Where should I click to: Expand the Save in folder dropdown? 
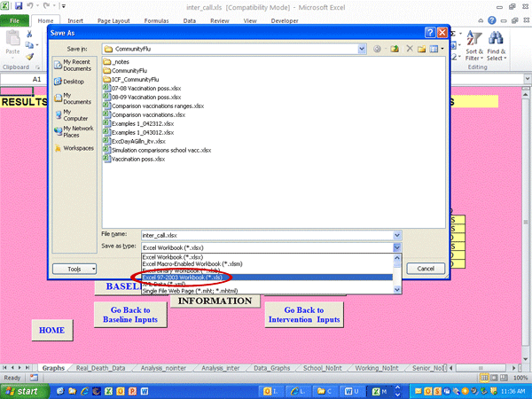pyautogui.click(x=362, y=49)
